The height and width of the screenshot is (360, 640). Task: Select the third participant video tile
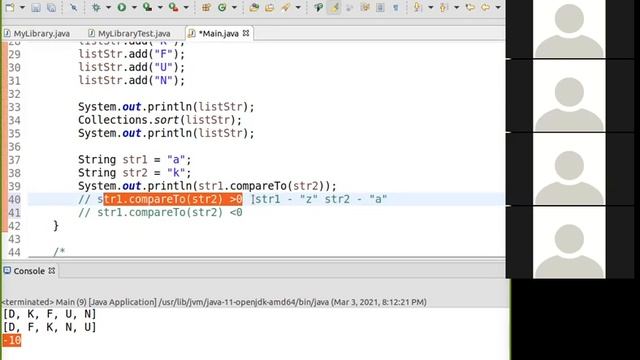[569, 169]
